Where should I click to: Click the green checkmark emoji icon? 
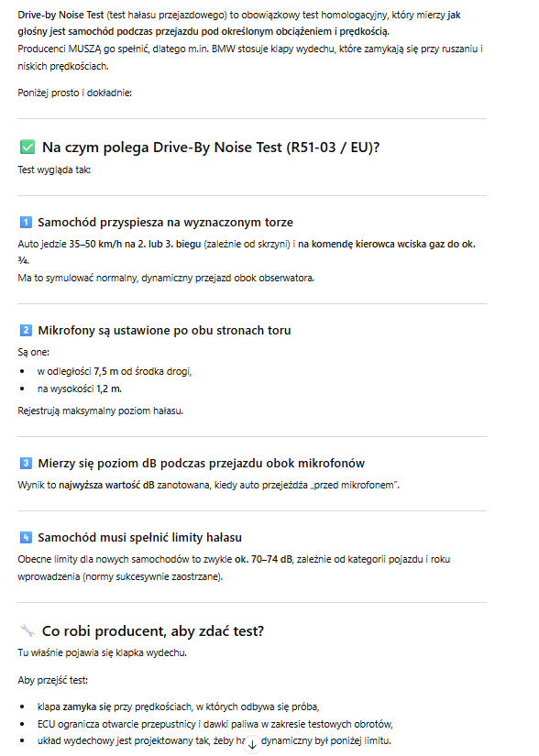[27, 147]
